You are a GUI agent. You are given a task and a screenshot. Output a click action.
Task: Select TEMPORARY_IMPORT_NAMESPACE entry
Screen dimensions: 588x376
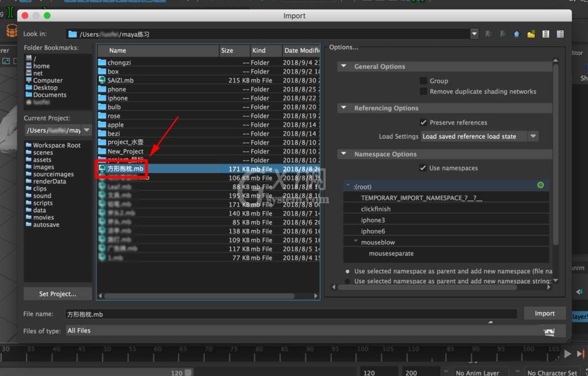click(446, 198)
